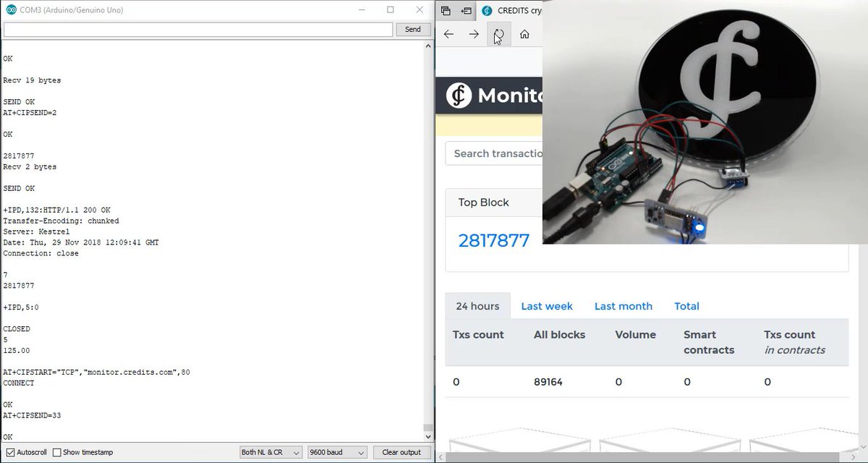Reload the page with the refresh icon
Viewport: 868px width, 463px height.
tap(498, 34)
